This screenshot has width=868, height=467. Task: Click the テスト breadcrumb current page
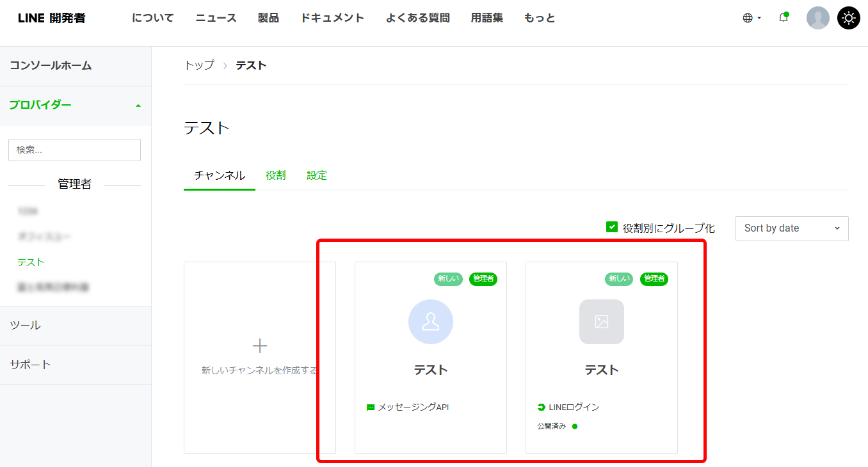(251, 65)
